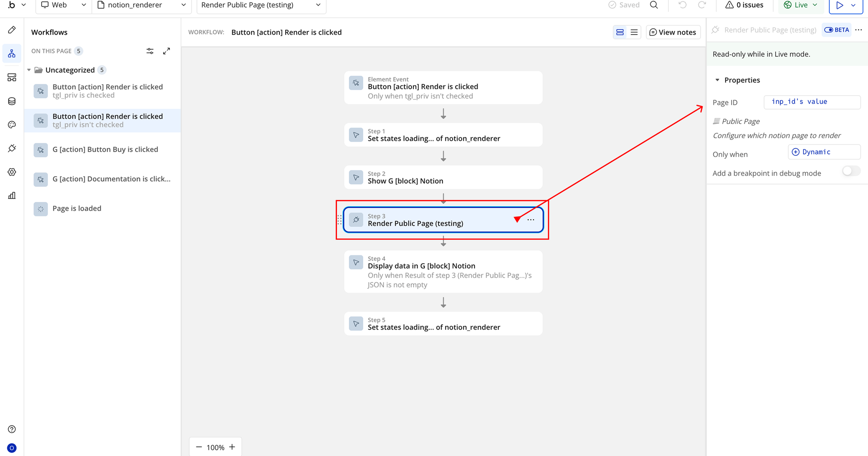Viewport: 868px width, 456px height.
Task: Open the Help question mark icon
Action: click(x=12, y=429)
